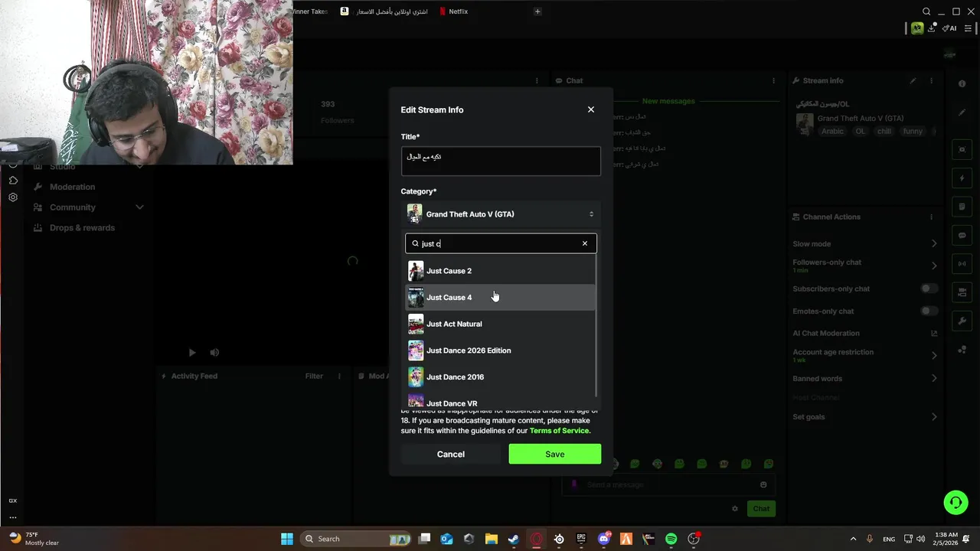Mute the stream preview volume

[x=214, y=353]
